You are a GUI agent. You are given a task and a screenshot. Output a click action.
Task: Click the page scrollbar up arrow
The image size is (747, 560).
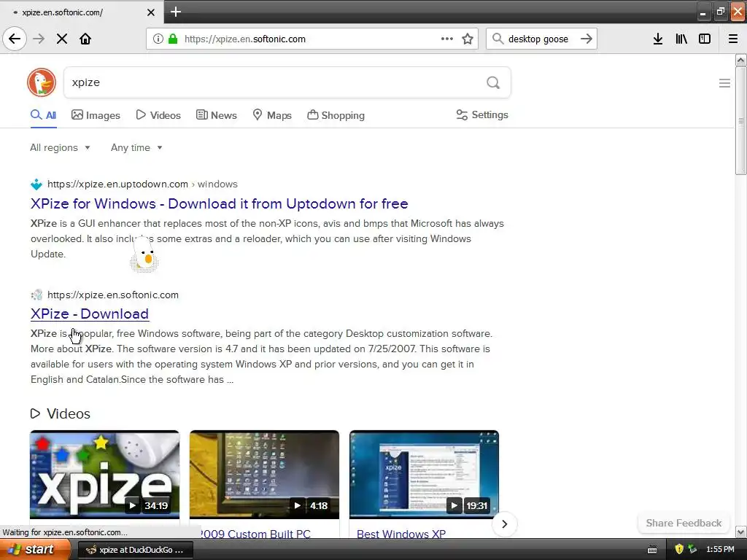tap(740, 60)
